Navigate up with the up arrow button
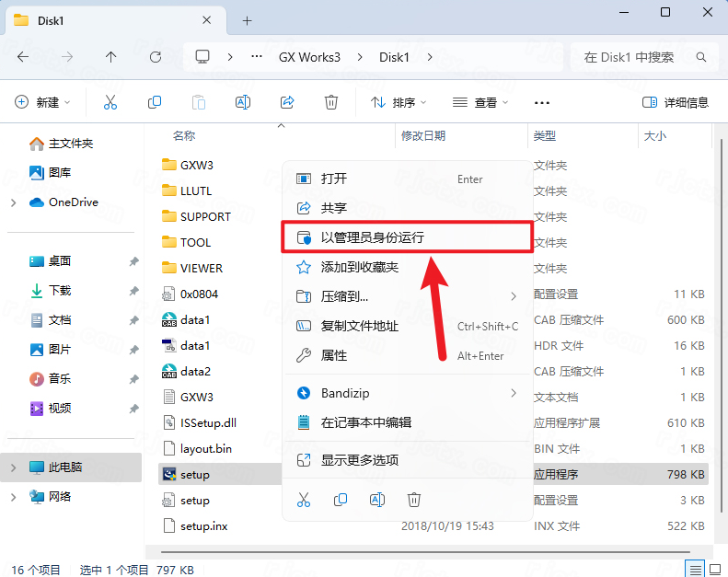 tap(111, 57)
